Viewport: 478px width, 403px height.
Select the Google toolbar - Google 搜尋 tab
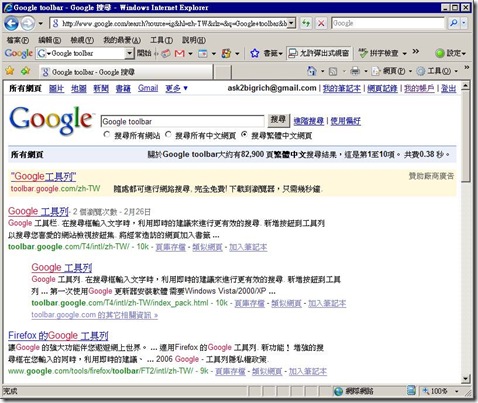pyautogui.click(x=125, y=72)
